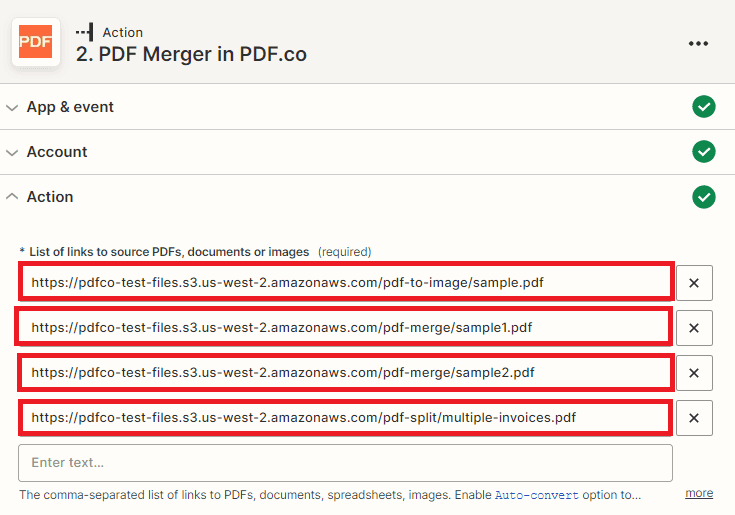
Task: Click the App & event green checkmark
Action: [704, 107]
